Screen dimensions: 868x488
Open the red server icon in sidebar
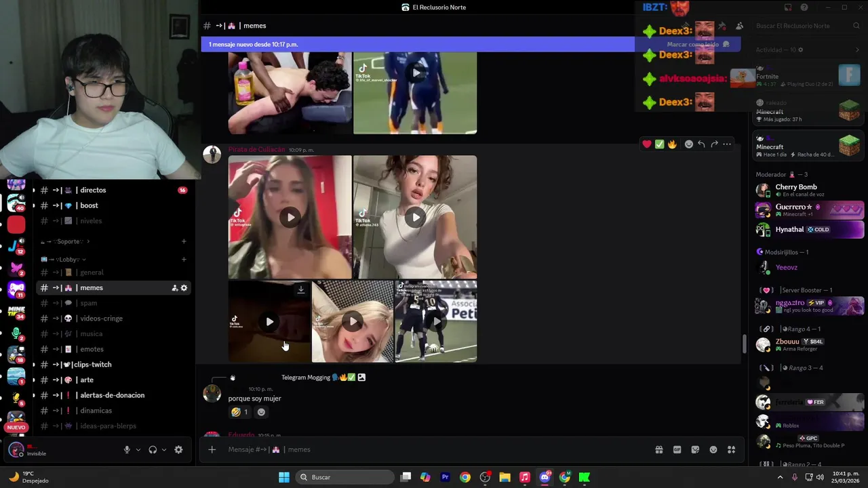(16, 224)
